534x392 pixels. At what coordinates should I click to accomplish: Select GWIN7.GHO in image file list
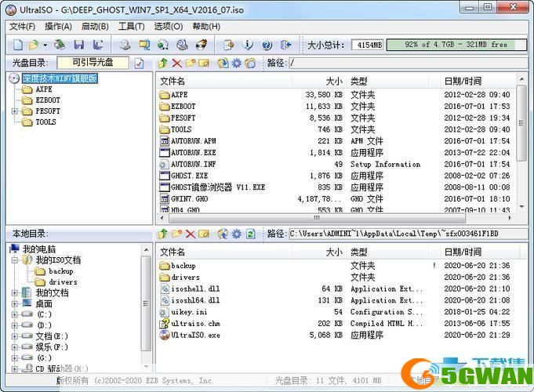(189, 199)
